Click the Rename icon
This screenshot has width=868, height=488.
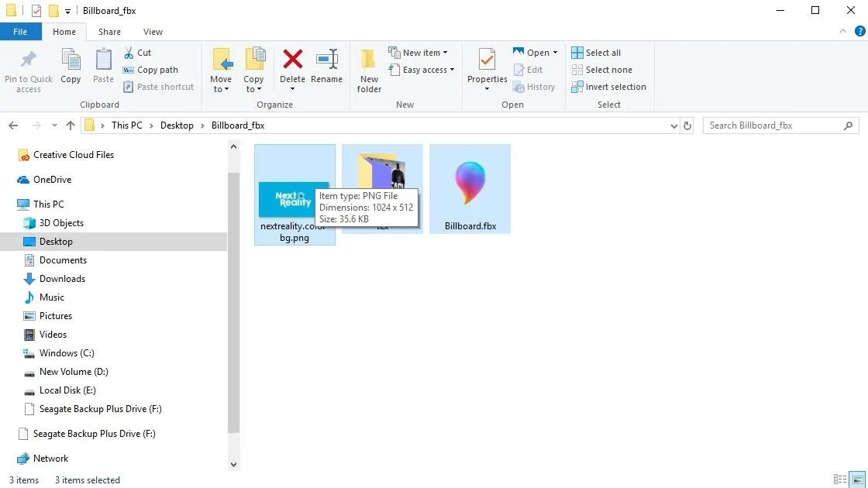[327, 59]
